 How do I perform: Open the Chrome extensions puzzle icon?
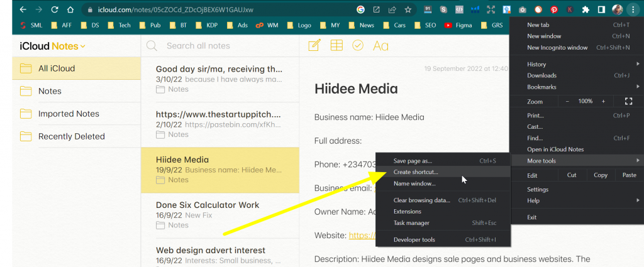[x=586, y=9]
